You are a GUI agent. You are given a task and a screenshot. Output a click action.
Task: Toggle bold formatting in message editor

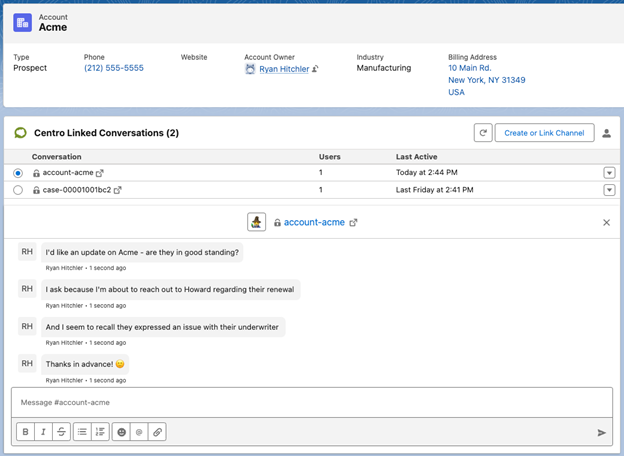[25, 432]
